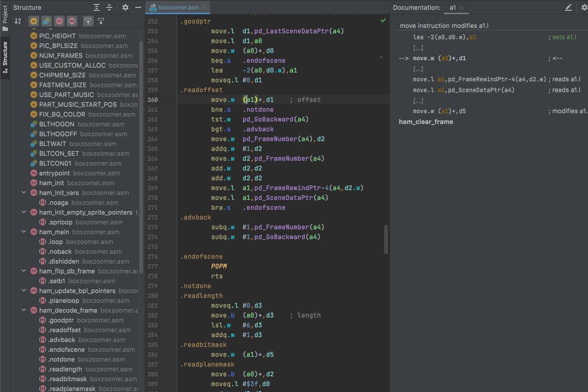The width and height of the screenshot is (588, 392).
Task: Select the a1 documentation tab
Action: coord(452,7)
